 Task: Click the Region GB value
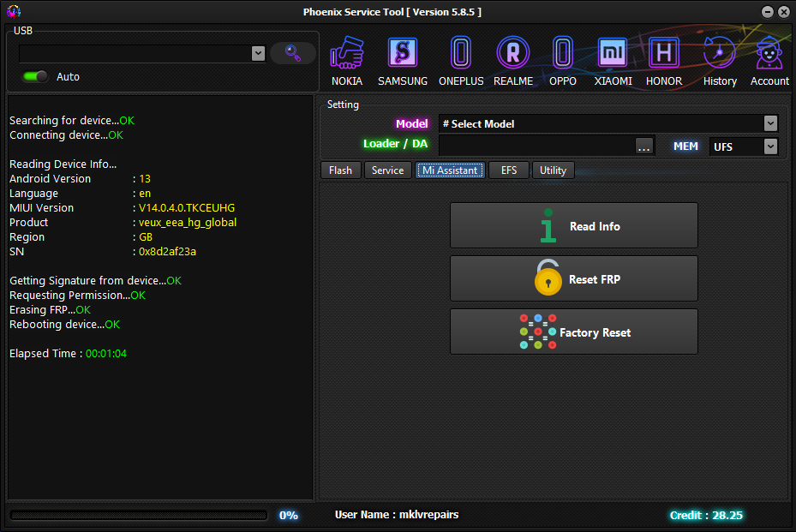tap(146, 237)
